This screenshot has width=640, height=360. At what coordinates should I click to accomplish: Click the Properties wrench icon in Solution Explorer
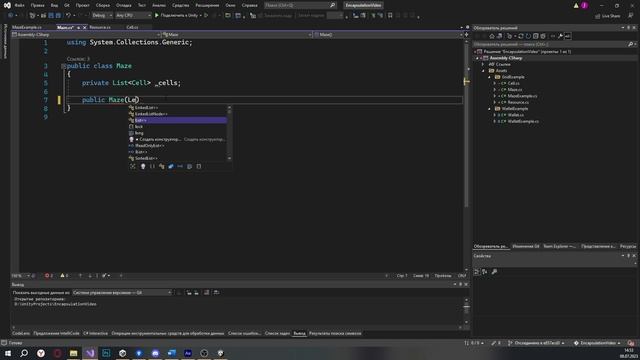click(560, 36)
